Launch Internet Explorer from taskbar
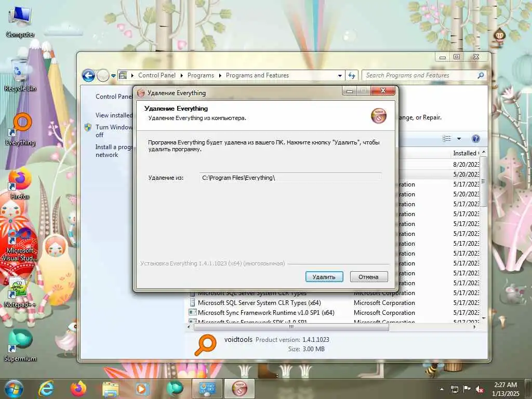 [46, 389]
